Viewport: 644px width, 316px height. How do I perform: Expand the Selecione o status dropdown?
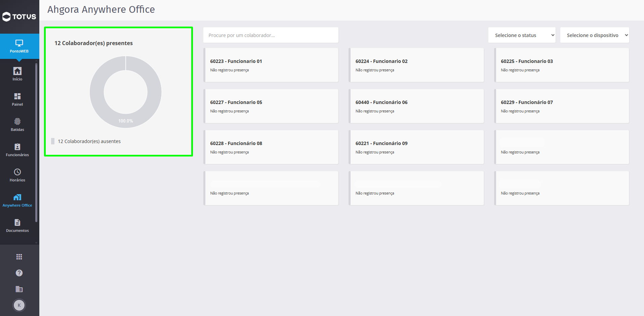522,35
